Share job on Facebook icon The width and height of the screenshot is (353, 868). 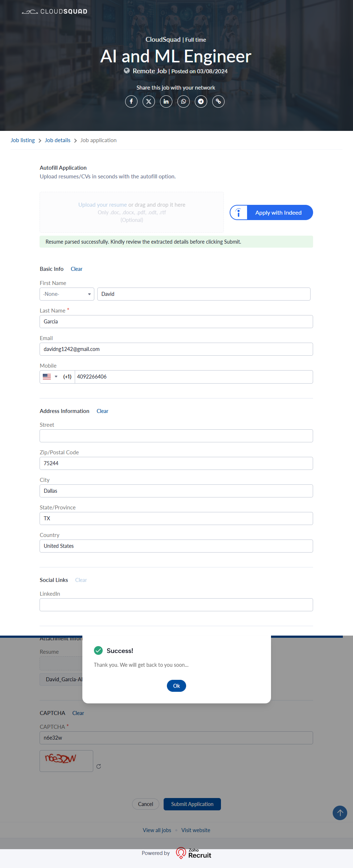131,102
